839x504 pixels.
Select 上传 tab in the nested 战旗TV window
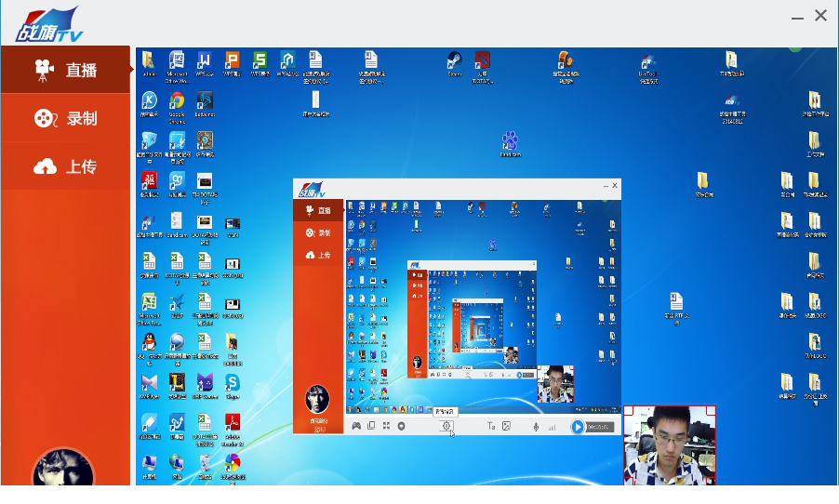coord(318,255)
